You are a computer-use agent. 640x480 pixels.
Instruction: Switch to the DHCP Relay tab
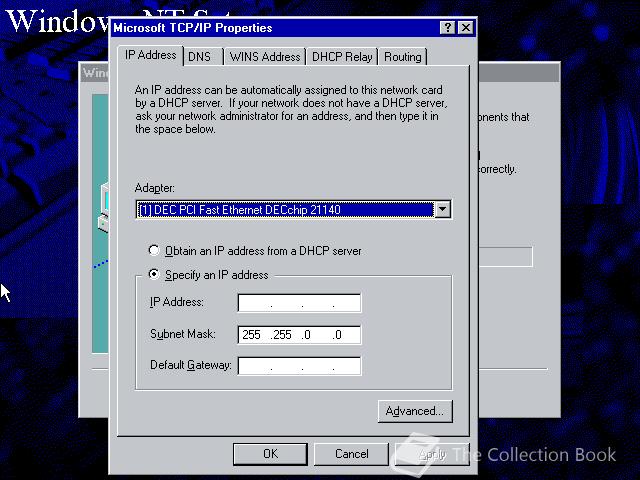[x=342, y=57]
